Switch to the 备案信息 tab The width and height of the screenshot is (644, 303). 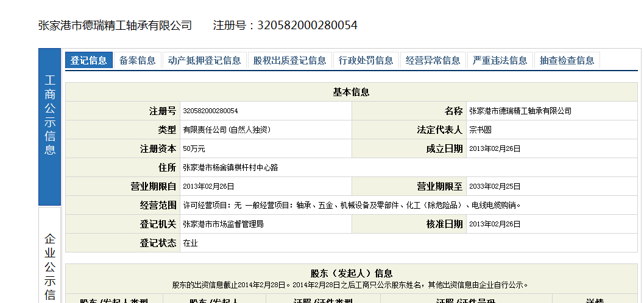pos(137,60)
